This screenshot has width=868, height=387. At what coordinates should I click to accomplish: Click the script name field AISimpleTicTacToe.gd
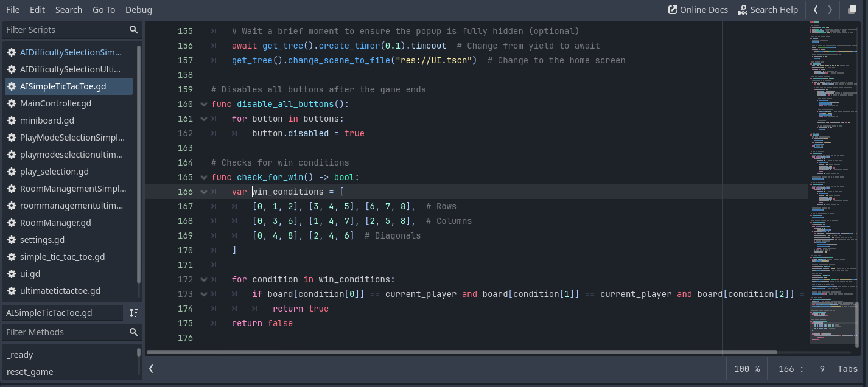pyautogui.click(x=63, y=313)
